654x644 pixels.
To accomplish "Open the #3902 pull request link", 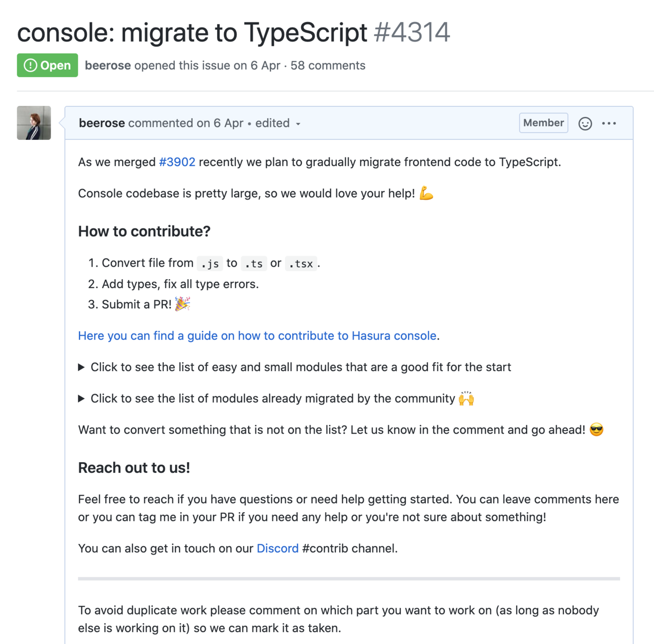I will pyautogui.click(x=177, y=162).
